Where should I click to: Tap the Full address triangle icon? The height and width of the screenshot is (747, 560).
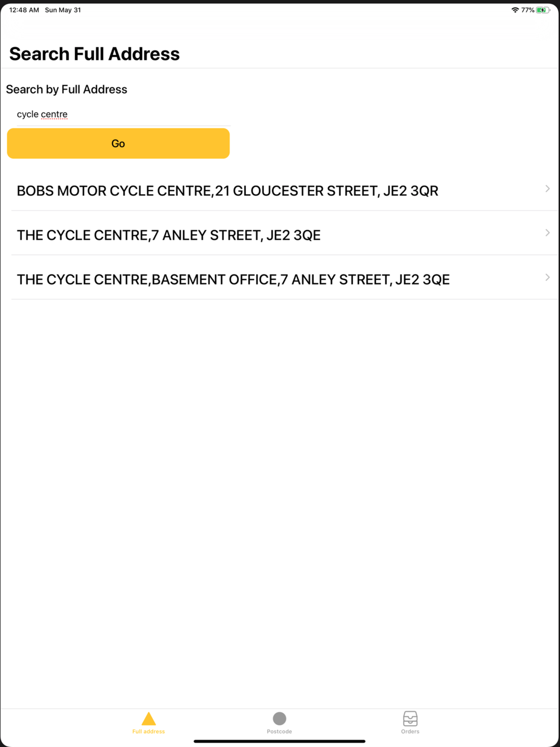pyautogui.click(x=148, y=718)
